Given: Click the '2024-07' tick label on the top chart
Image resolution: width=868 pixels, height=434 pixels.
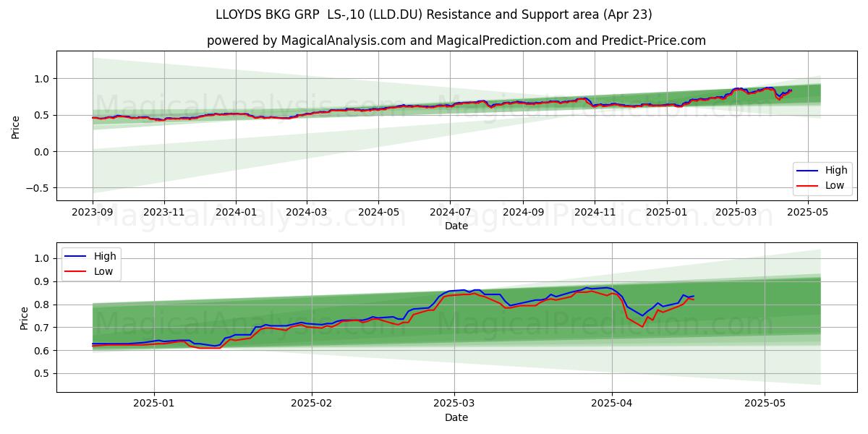Looking at the screenshot, I should pyautogui.click(x=450, y=213).
